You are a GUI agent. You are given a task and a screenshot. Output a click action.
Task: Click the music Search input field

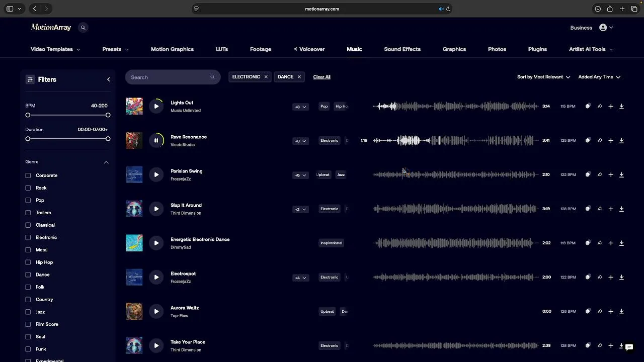coord(173,77)
